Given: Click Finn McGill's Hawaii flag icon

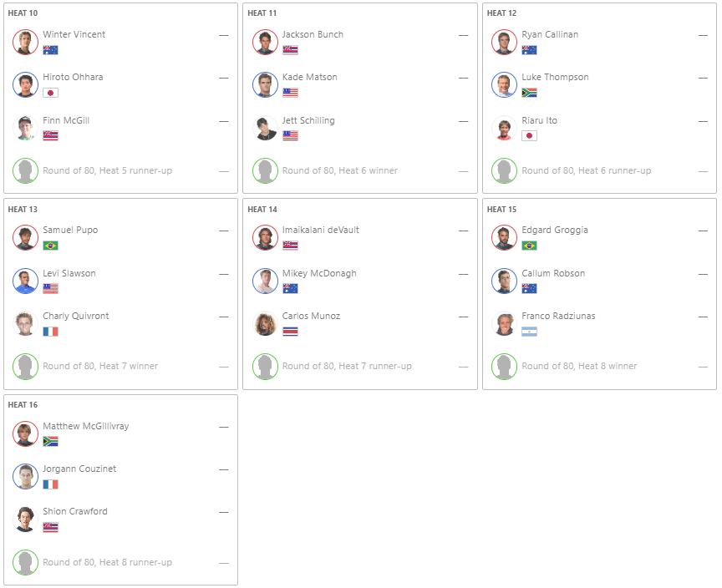Looking at the screenshot, I should [x=50, y=135].
